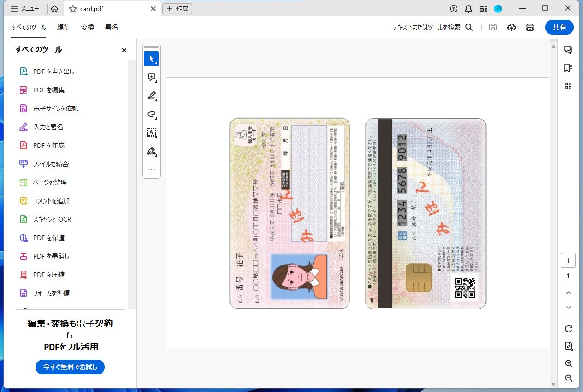Select the arrow selection tool
This screenshot has width=583, height=392.
point(151,59)
